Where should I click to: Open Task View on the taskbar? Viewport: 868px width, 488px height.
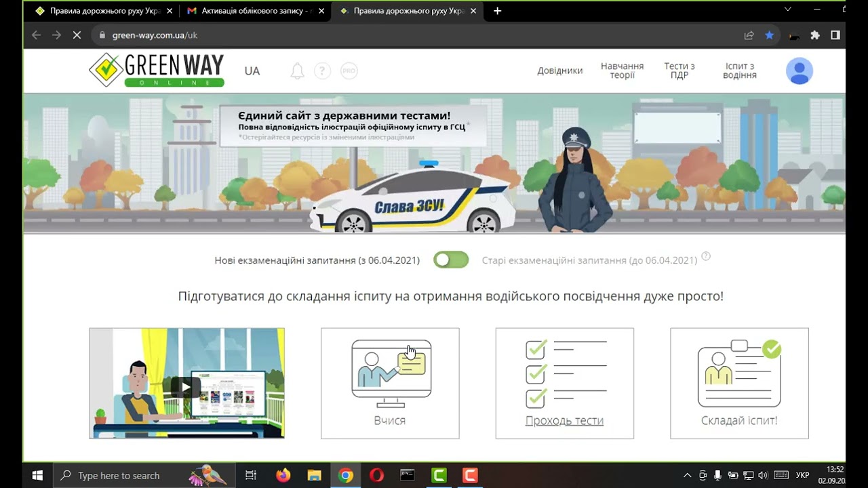[251, 475]
